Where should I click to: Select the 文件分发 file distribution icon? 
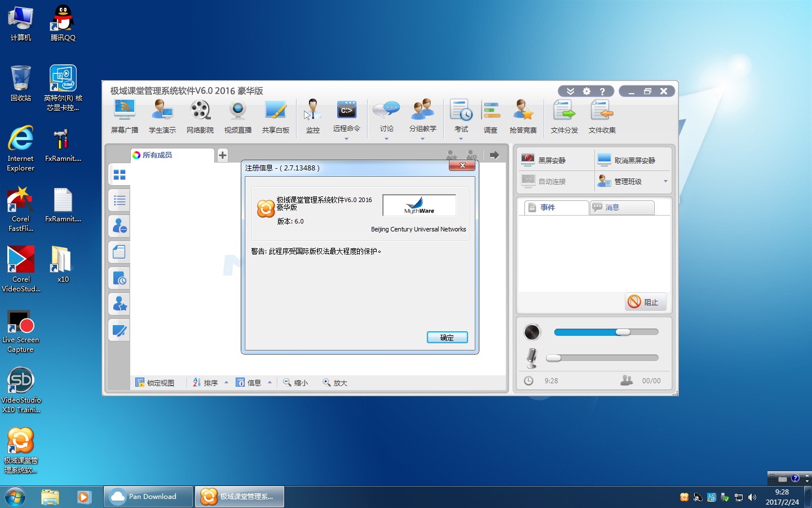tap(564, 116)
